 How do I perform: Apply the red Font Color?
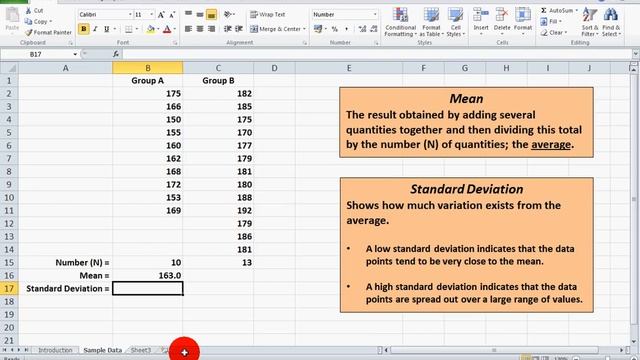click(167, 29)
